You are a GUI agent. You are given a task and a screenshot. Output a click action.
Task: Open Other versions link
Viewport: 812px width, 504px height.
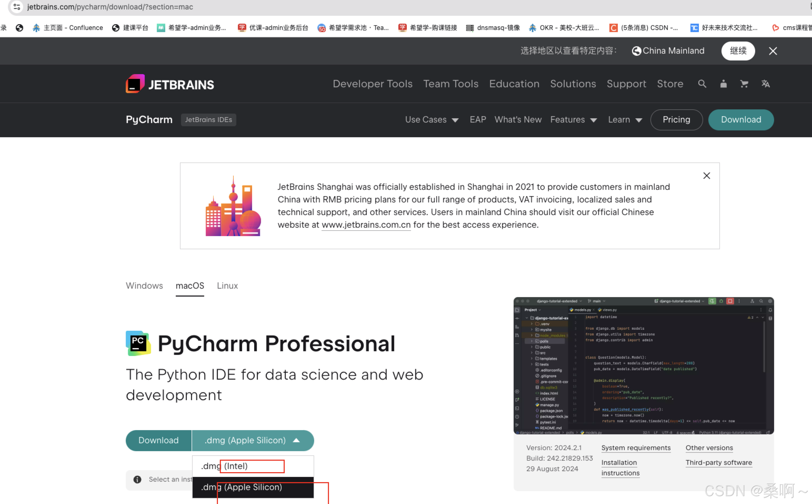(709, 448)
